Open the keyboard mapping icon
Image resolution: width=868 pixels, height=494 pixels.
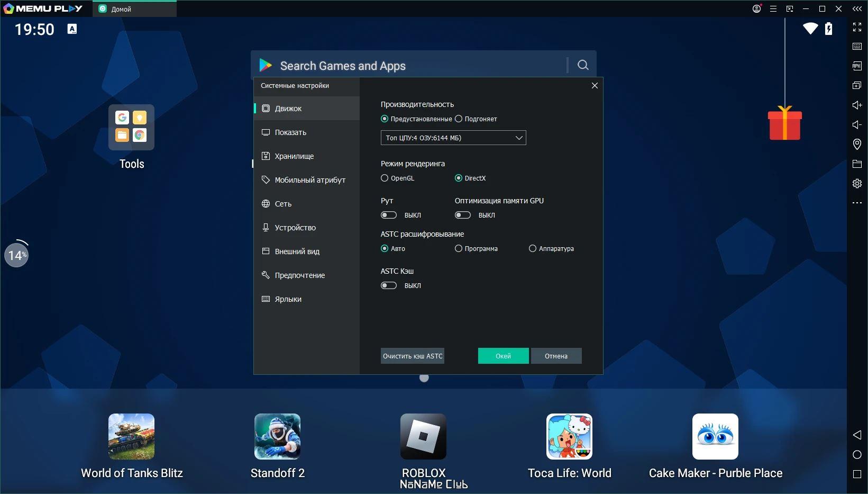point(857,47)
